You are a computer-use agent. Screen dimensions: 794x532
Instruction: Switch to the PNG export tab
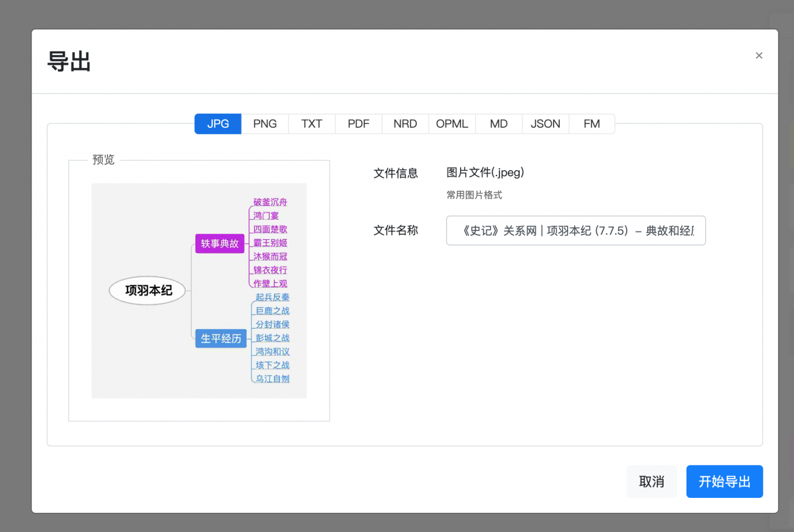[265, 124]
